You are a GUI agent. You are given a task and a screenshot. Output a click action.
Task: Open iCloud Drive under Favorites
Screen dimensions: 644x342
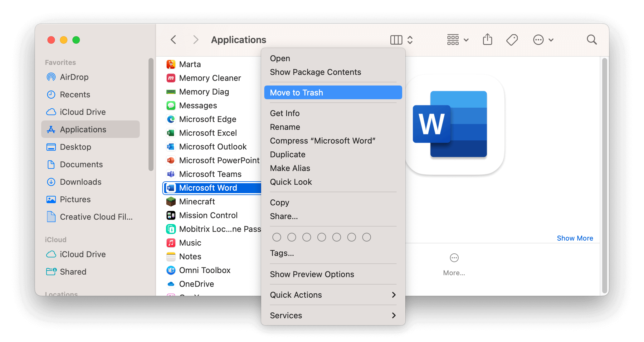90,112
